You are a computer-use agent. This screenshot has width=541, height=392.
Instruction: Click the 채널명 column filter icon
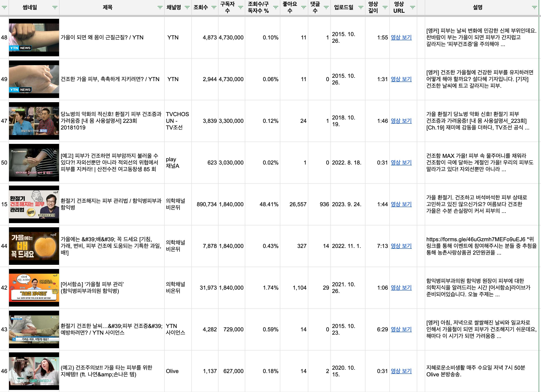click(x=187, y=7)
